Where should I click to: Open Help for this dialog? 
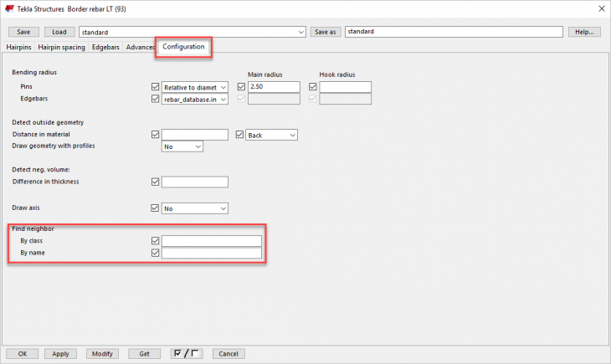point(584,32)
